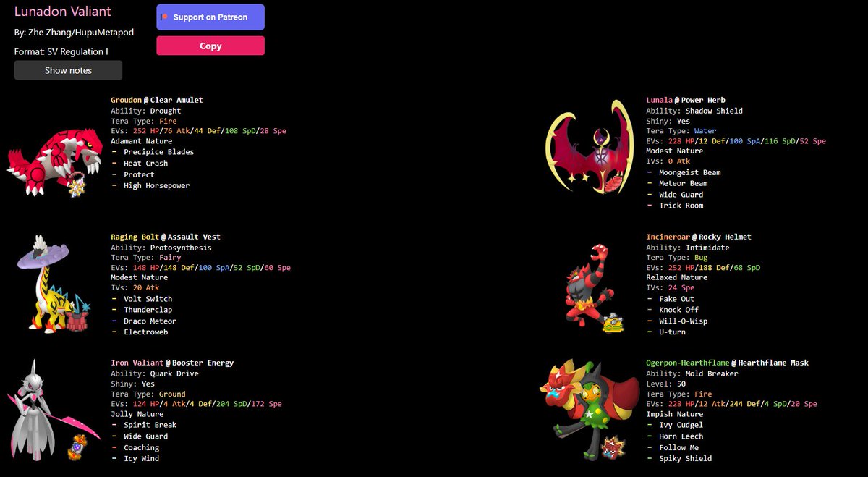The width and height of the screenshot is (868, 477).
Task: Click Ogerpon's Ability: Mold Breaker line
Action: 692,373
